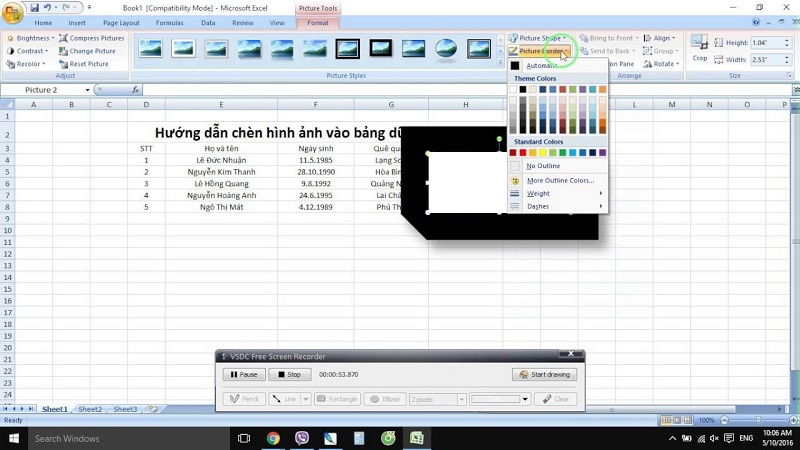The width and height of the screenshot is (800, 450).
Task: Click the zoom slider in status bar
Action: (758, 420)
